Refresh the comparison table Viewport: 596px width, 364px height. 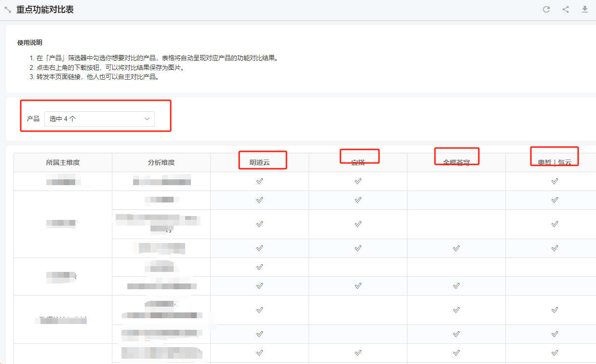pyautogui.click(x=546, y=9)
